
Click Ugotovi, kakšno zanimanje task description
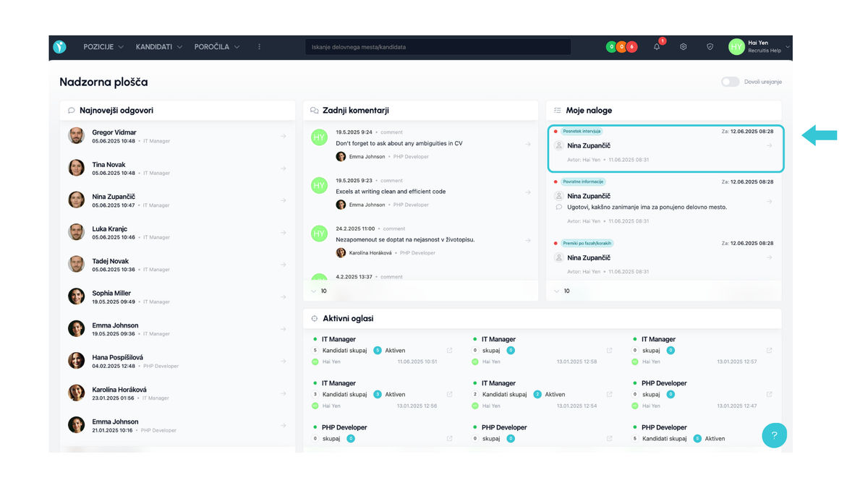pyautogui.click(x=647, y=207)
